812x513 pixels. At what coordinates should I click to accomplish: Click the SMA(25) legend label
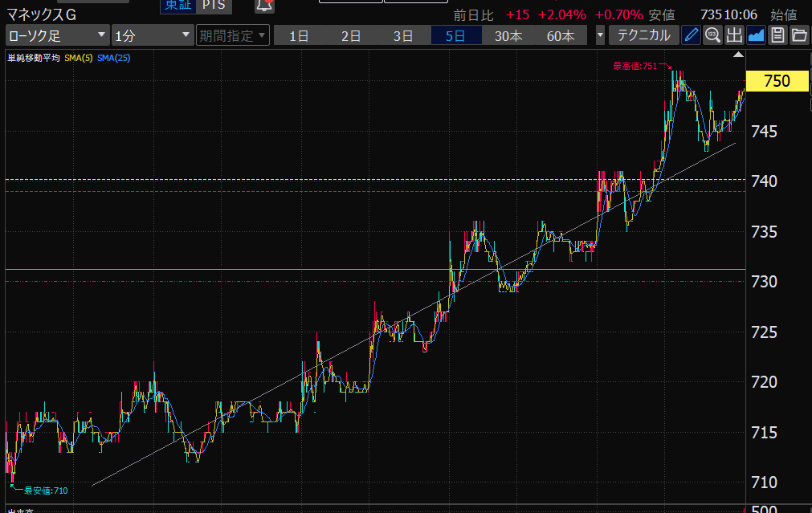114,58
